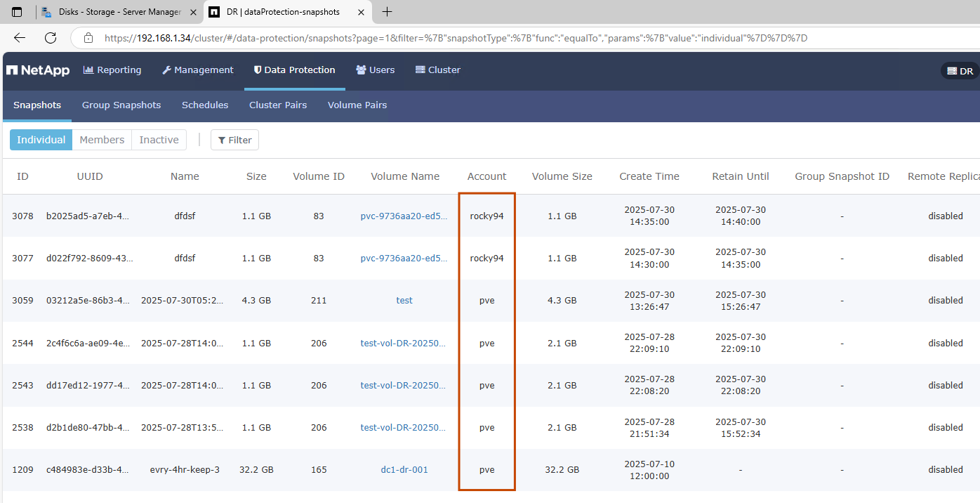Image resolution: width=980 pixels, height=503 pixels.
Task: Open volume link in snapshot 2543 row
Action: (x=404, y=385)
